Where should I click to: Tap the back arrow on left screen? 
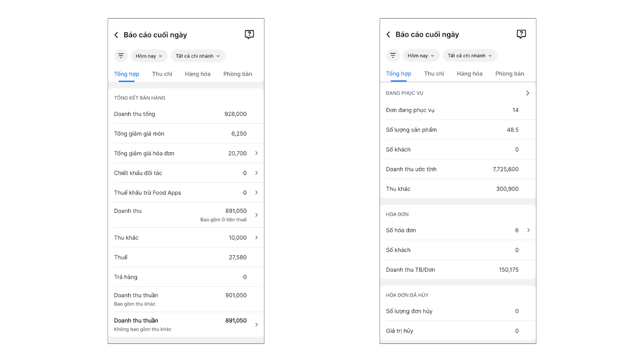point(116,35)
